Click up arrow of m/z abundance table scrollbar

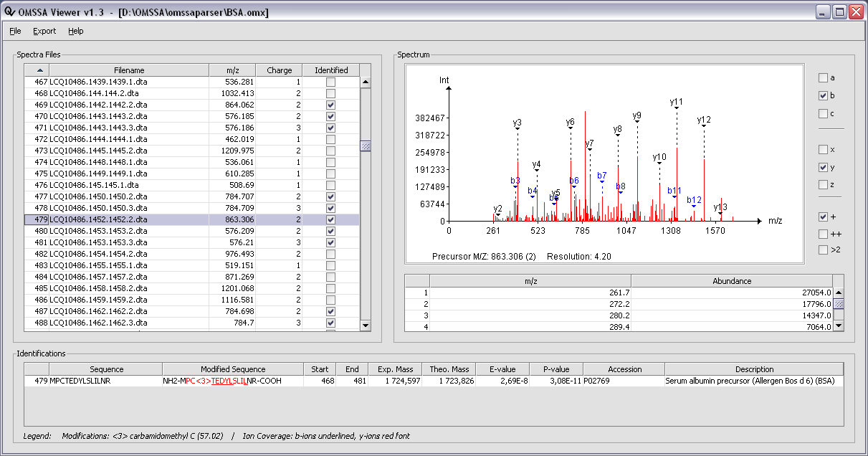838,293
